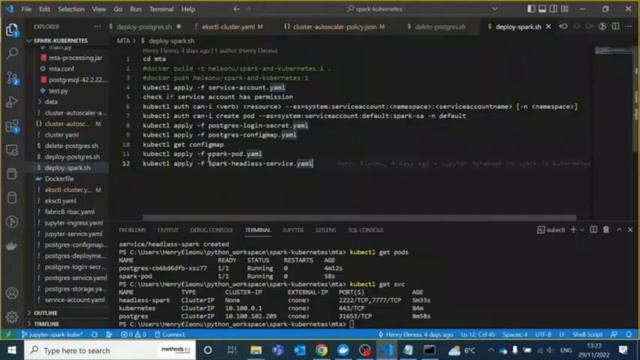The image size is (640, 360).
Task: Open the terminal launch profile dropdown arrow
Action: [x=582, y=230]
